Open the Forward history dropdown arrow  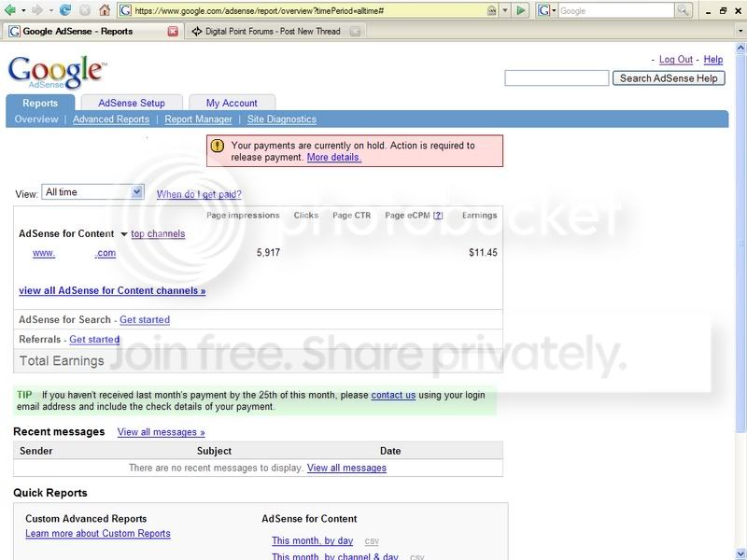coord(50,10)
